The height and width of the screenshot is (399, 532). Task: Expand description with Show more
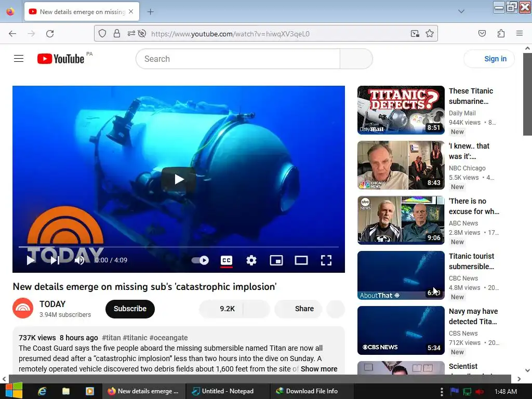pos(319,369)
